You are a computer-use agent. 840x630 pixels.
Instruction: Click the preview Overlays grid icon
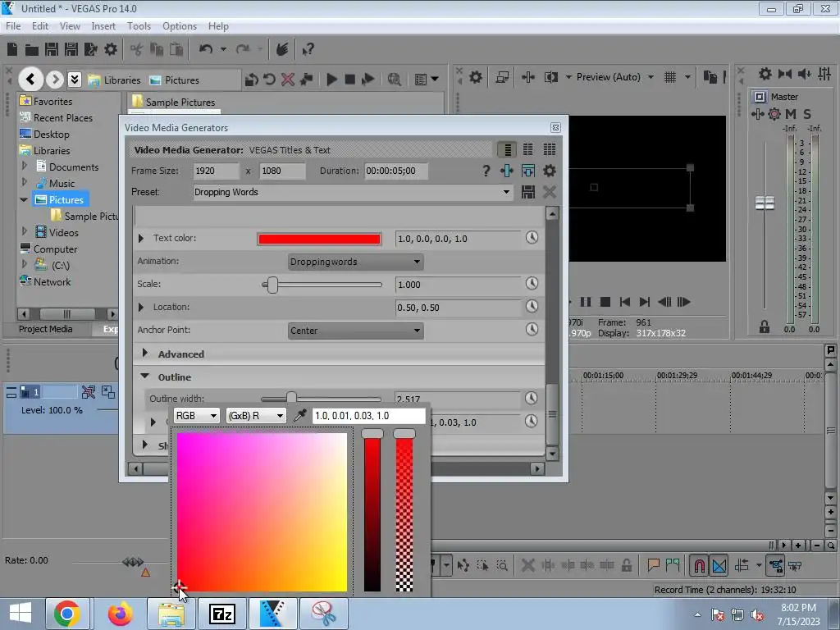[670, 77]
